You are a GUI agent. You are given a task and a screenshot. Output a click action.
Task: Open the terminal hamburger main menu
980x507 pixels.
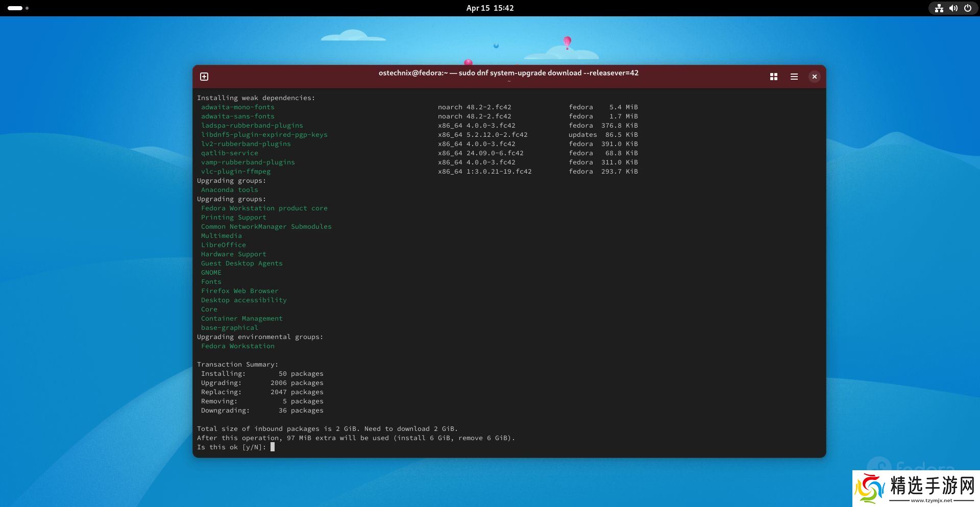pos(794,77)
